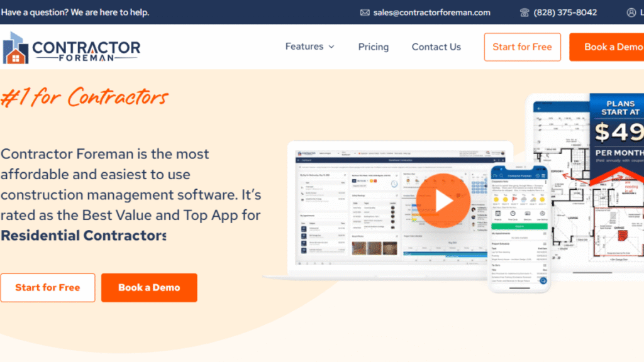Click the email envelope icon in the top bar

[x=364, y=12]
